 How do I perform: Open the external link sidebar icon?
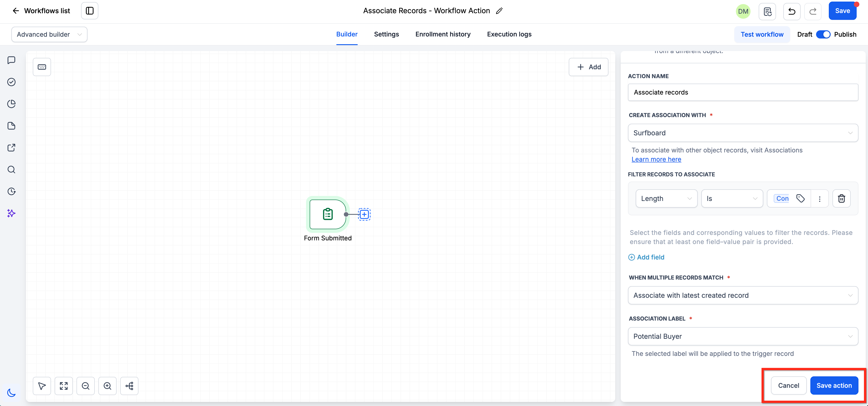point(11,148)
